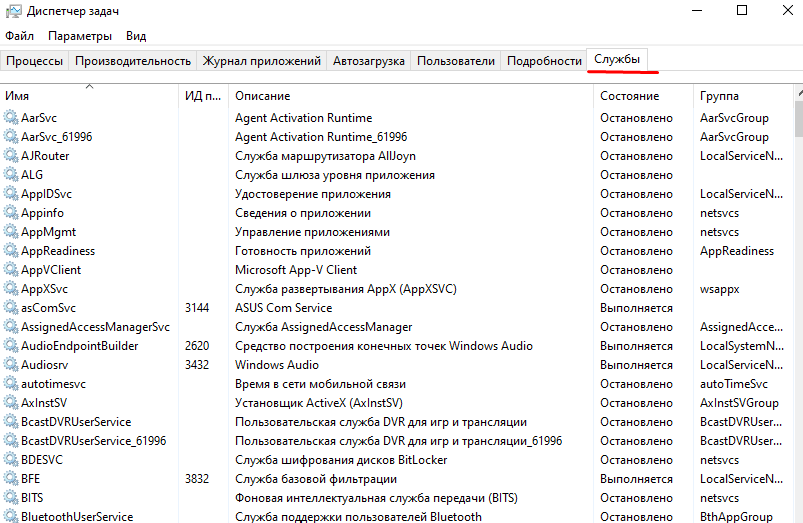Open the Файл menu

pos(19,36)
